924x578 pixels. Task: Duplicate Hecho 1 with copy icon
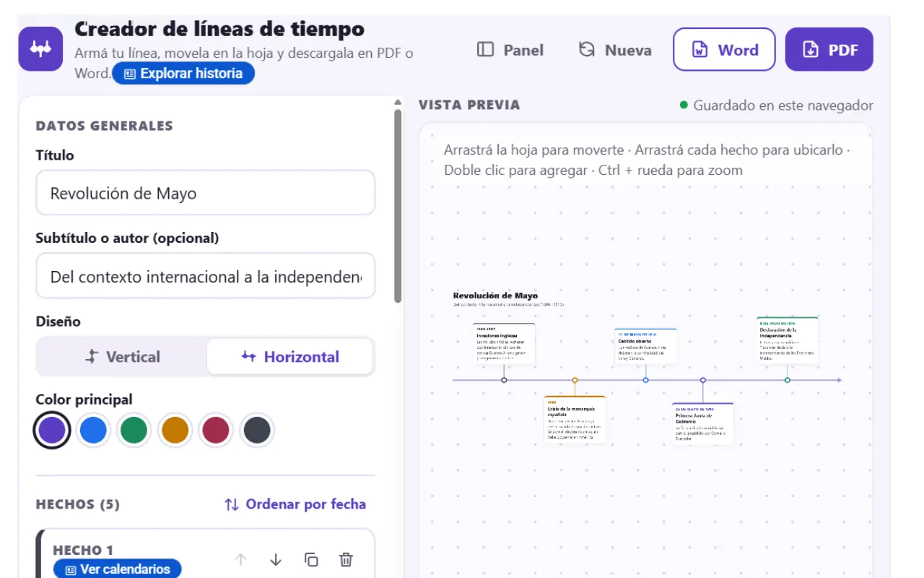[x=311, y=560]
